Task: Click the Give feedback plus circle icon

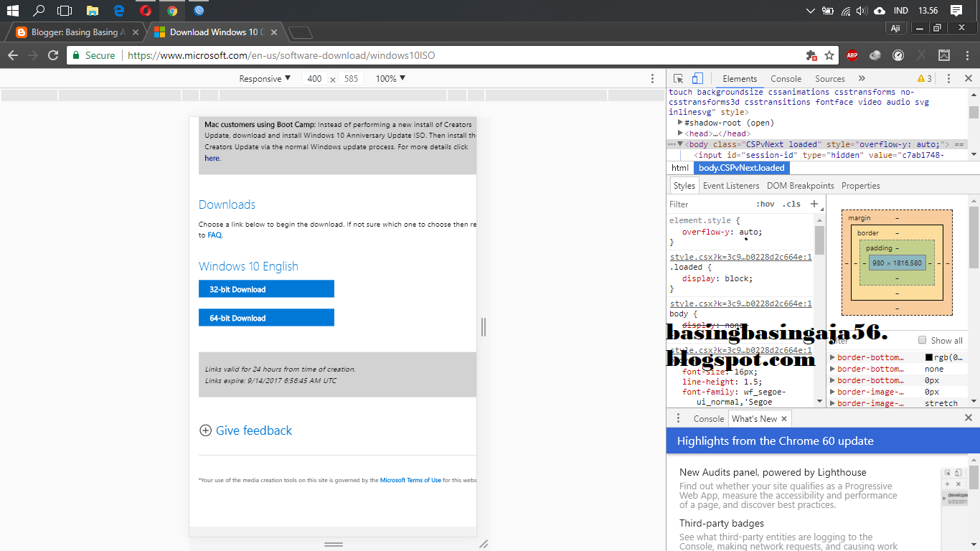Action: (205, 430)
